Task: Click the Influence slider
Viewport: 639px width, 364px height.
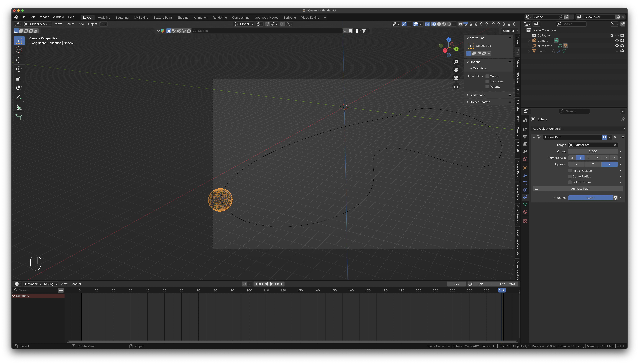Action: coord(590,198)
